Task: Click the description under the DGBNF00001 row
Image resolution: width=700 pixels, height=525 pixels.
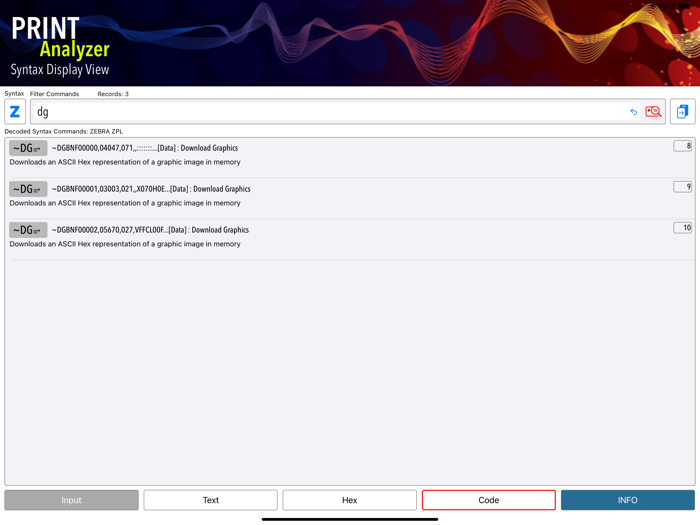Action: (125, 203)
